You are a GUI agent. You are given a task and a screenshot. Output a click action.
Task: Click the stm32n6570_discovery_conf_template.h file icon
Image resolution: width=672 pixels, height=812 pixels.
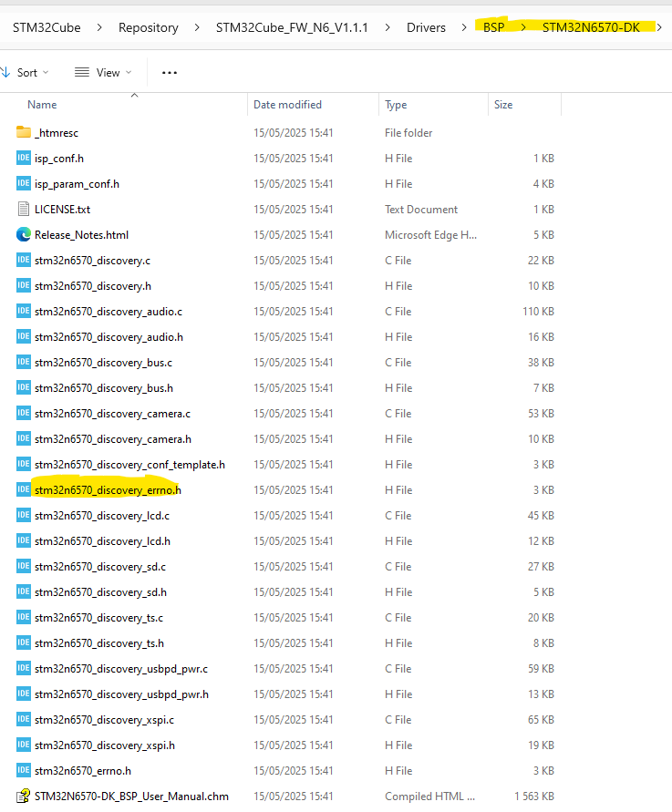[24, 464]
